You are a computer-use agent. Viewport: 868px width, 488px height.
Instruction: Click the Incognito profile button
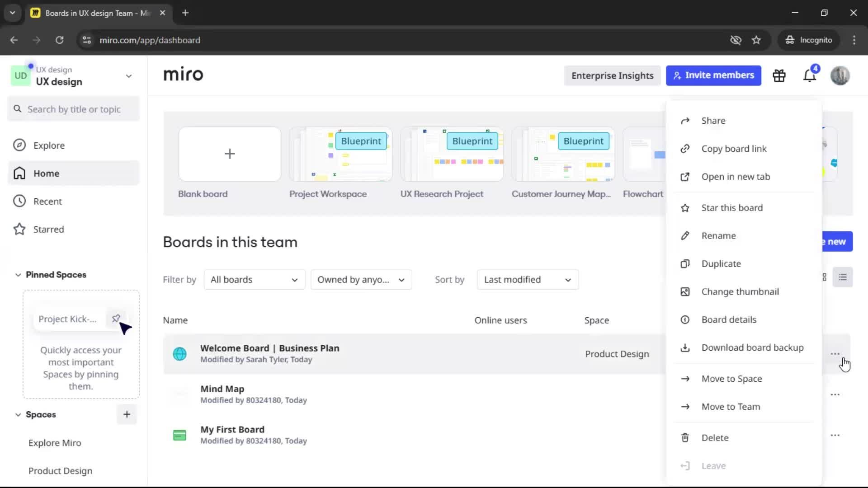(809, 40)
